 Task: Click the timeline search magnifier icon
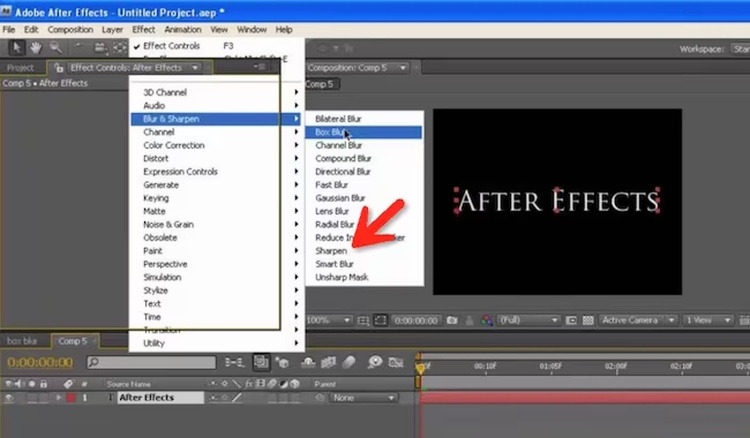[92, 362]
